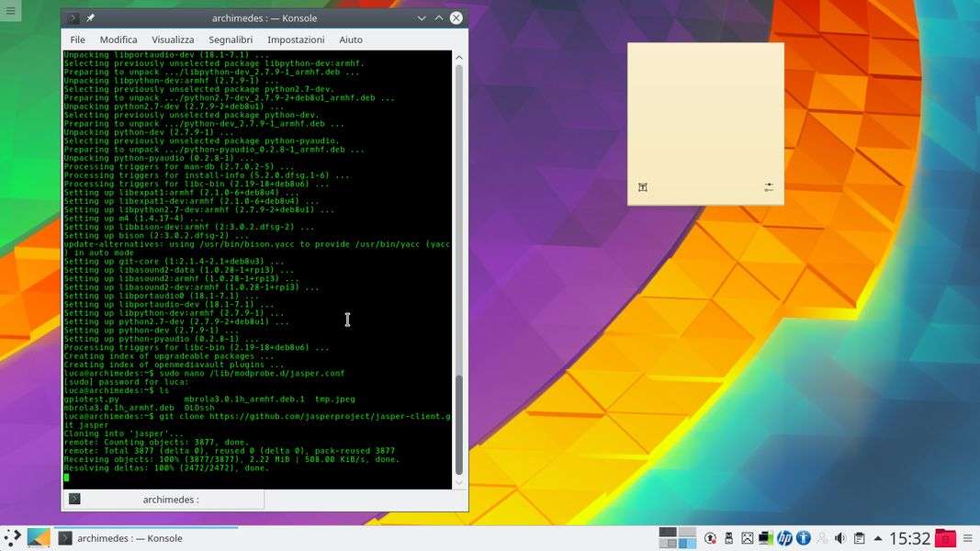Open the HP printer tray icon
980x551 pixels.
tap(784, 538)
